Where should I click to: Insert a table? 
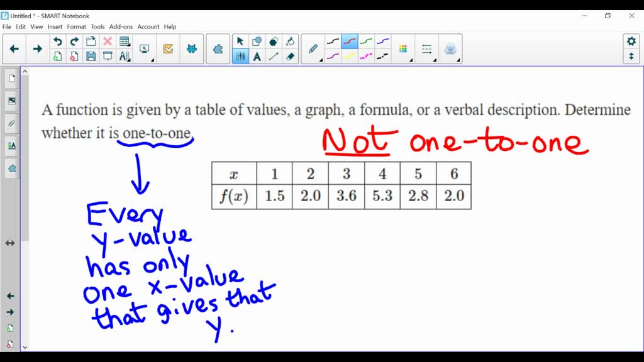click(x=125, y=40)
